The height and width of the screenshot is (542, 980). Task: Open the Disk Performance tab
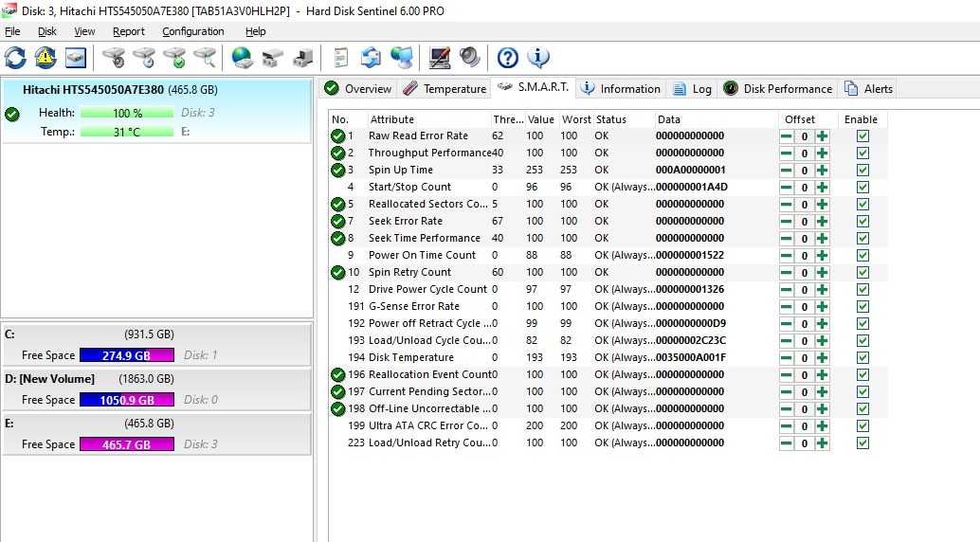pyautogui.click(x=778, y=89)
